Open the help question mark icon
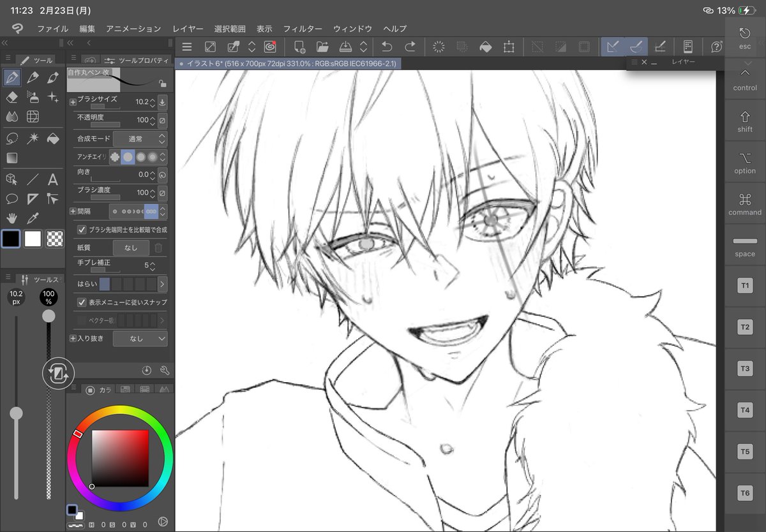This screenshot has width=766, height=532. pos(716,47)
